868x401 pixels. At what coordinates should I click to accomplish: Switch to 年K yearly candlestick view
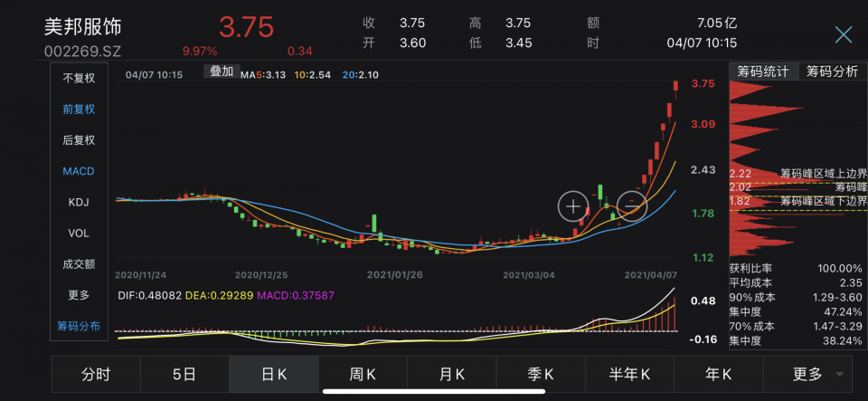719,375
